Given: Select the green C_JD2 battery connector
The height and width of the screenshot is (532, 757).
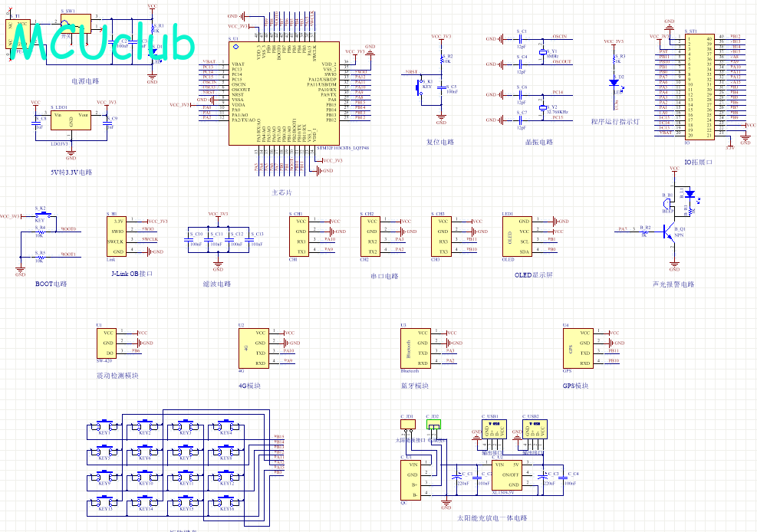Looking at the screenshot, I should click(x=433, y=424).
